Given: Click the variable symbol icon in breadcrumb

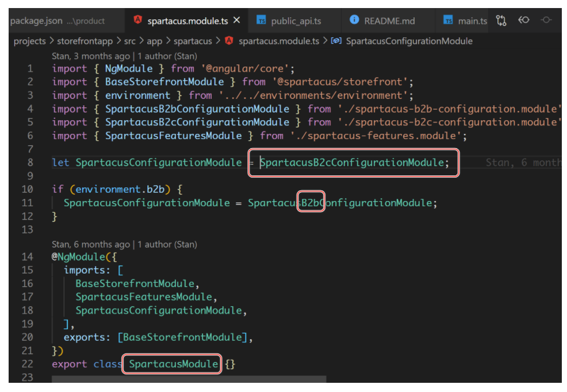Looking at the screenshot, I should [x=336, y=40].
